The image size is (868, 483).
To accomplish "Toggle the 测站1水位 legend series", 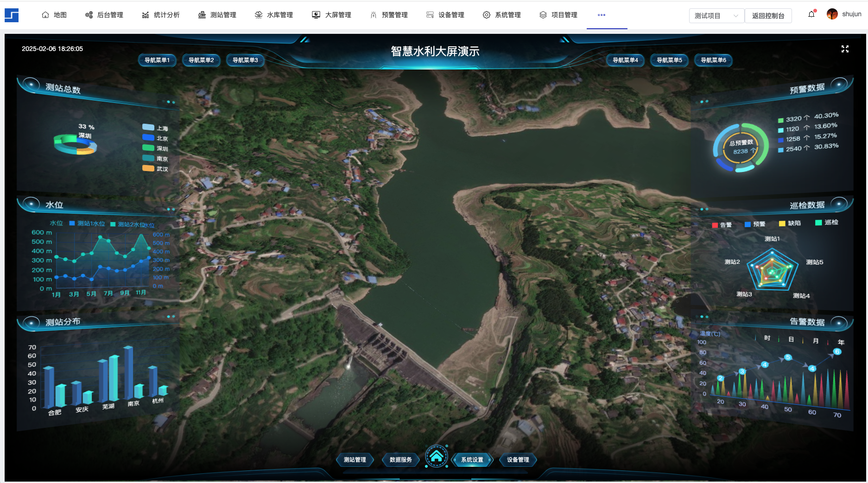I will (x=87, y=223).
